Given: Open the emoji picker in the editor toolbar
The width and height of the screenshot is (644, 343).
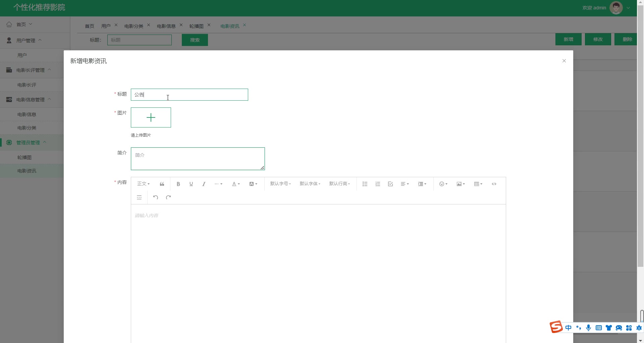Looking at the screenshot, I should [x=443, y=184].
